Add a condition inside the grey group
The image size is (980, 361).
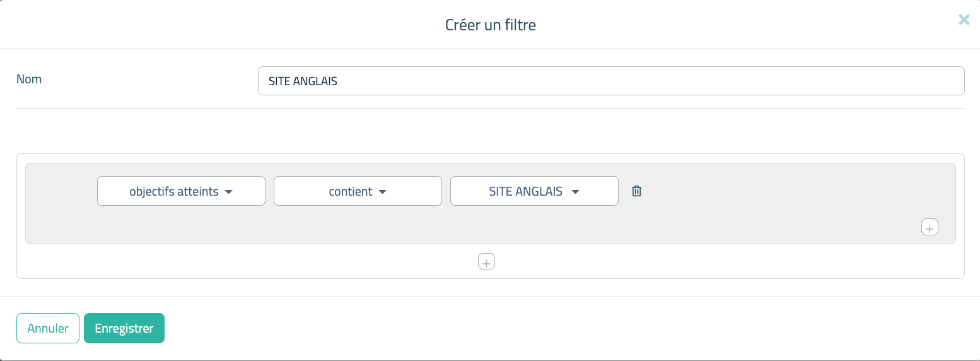coord(930,227)
